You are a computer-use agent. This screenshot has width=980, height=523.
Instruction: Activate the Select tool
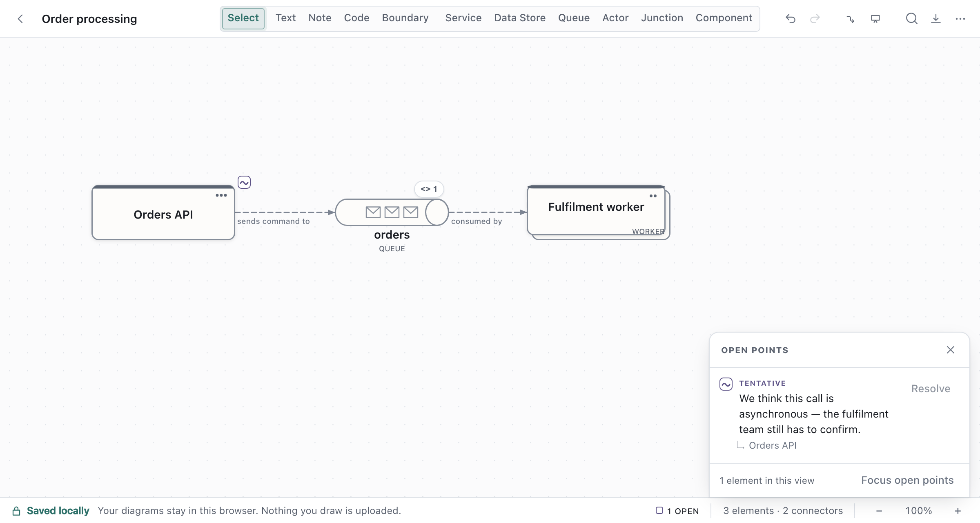tap(243, 18)
